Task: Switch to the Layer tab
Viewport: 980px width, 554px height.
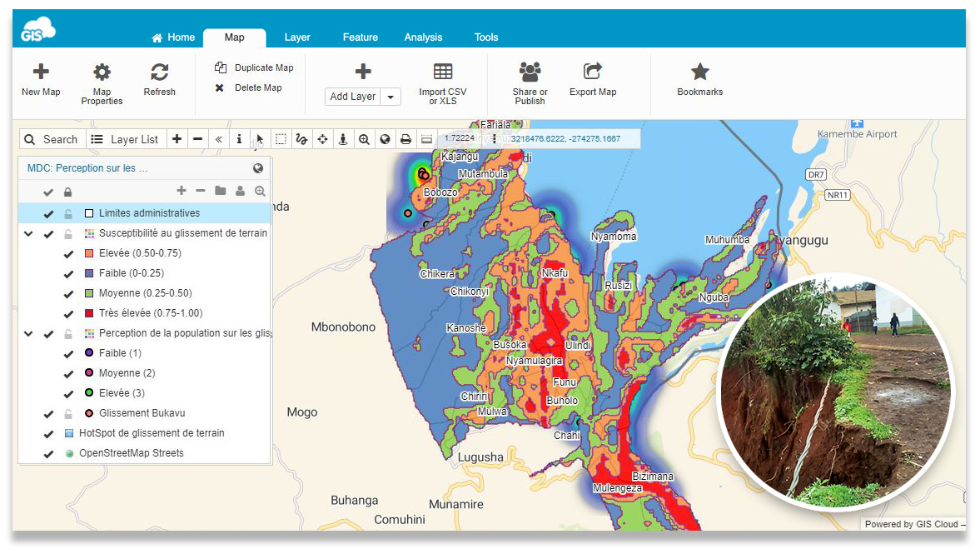Action: click(x=297, y=37)
